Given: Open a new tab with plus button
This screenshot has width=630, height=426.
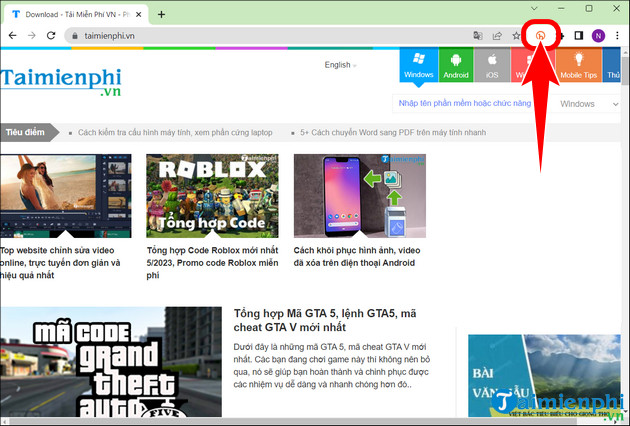Looking at the screenshot, I should 161,14.
